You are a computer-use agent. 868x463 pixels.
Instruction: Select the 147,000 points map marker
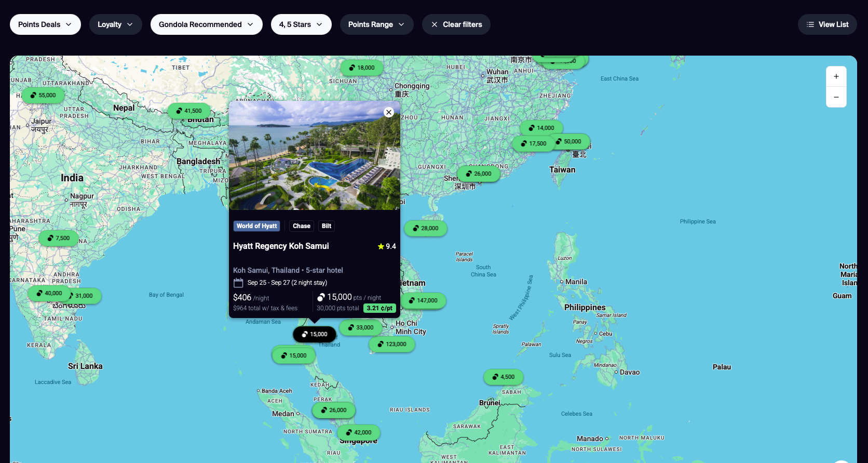tap(423, 300)
